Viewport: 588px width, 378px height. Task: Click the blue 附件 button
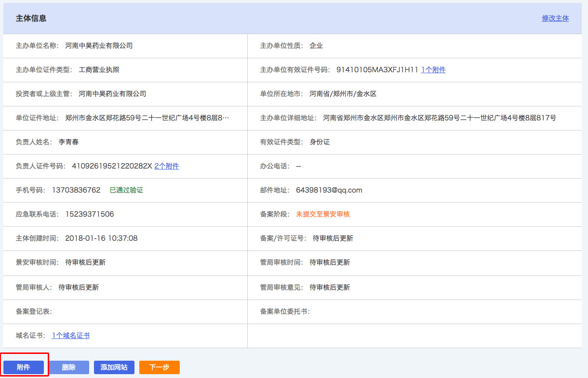click(24, 367)
